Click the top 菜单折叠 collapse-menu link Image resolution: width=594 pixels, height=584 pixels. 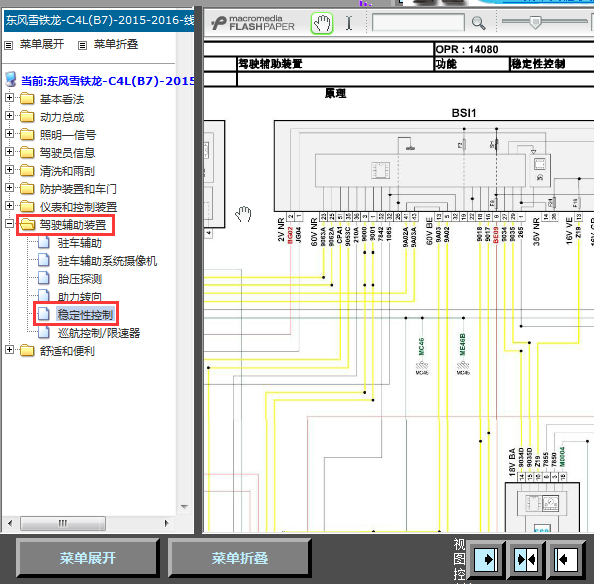116,44
